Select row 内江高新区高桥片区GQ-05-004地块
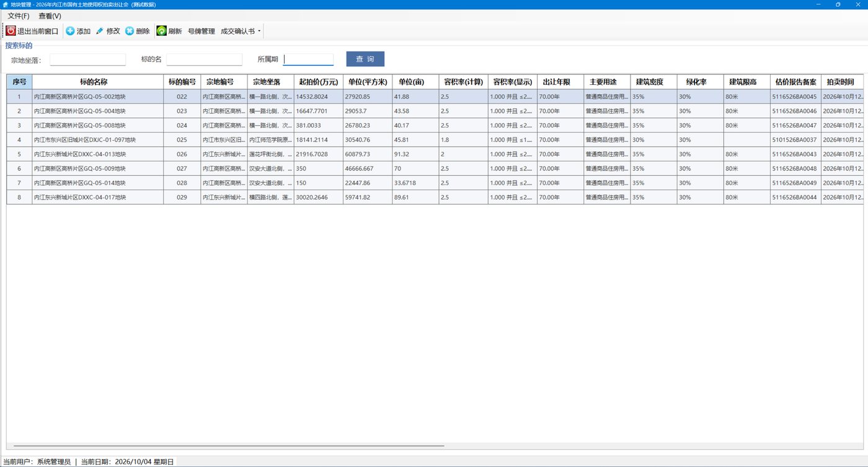This screenshot has height=467, width=868. click(435, 111)
